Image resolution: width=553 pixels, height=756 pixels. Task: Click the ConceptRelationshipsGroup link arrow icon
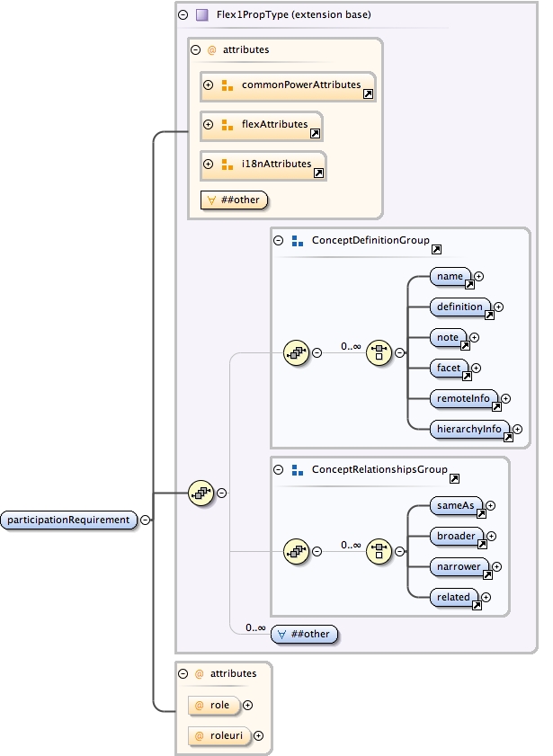(454, 479)
